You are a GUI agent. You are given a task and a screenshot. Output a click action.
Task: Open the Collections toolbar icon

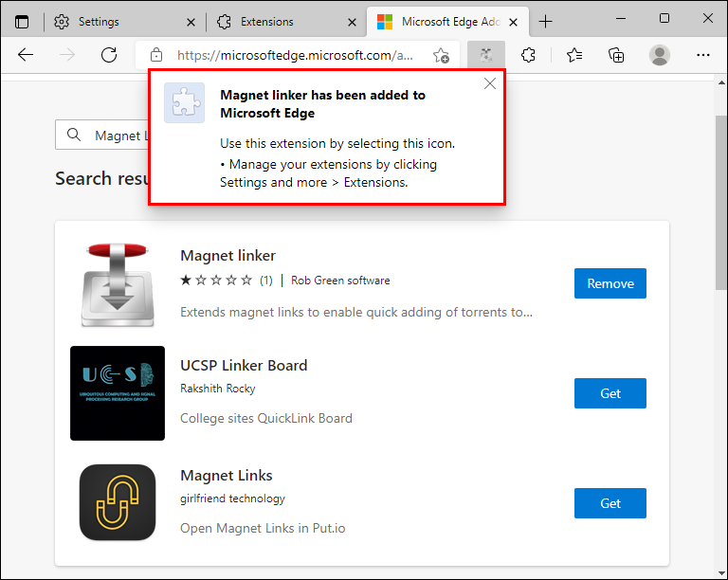(x=616, y=55)
